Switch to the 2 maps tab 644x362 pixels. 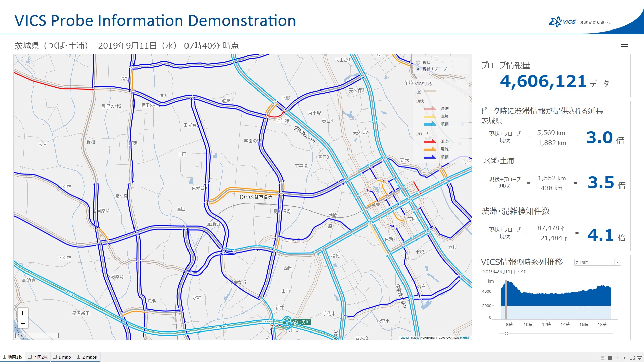(87, 357)
